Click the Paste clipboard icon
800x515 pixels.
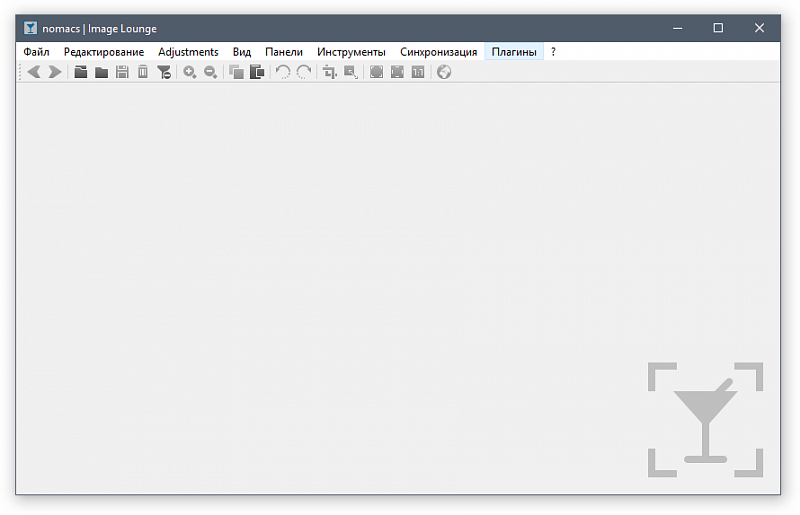[257, 72]
